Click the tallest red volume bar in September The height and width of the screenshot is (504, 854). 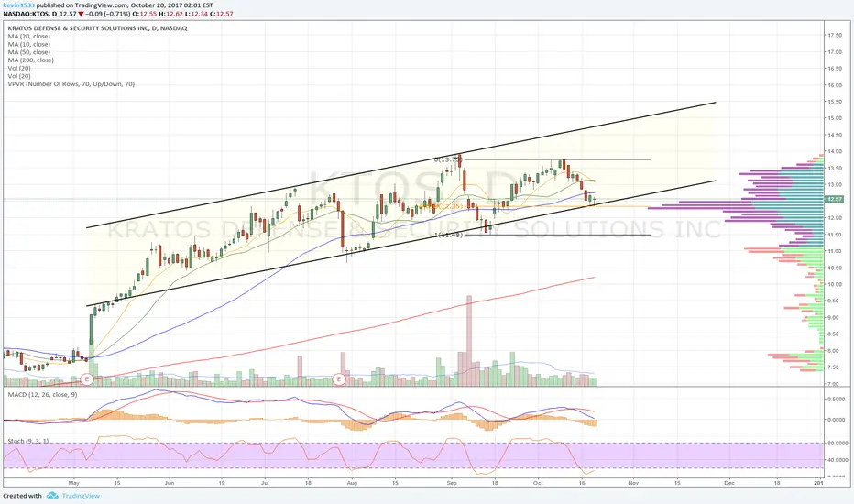[x=469, y=341]
